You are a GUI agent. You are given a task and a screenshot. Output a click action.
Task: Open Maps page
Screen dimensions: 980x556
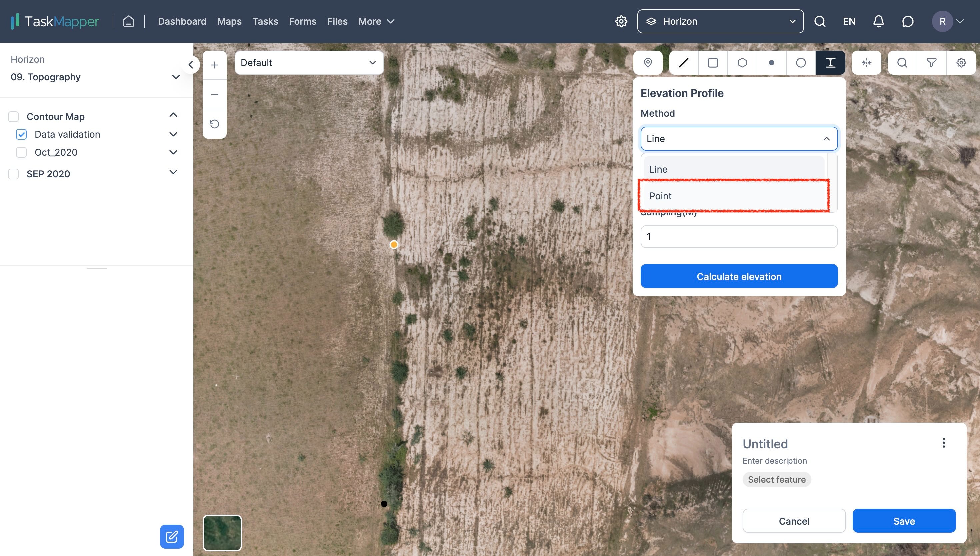[x=229, y=21]
